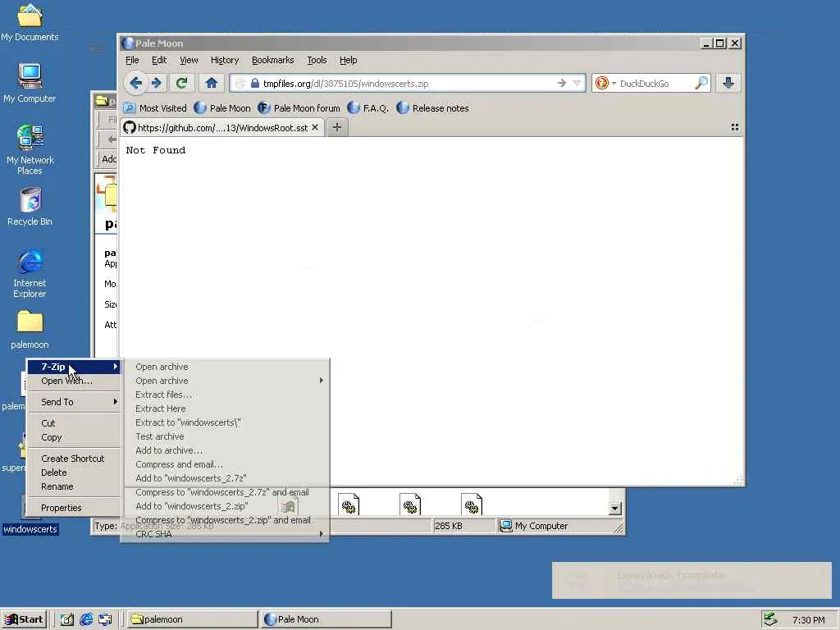Select the windowscerts desktop file label
This screenshot has width=840, height=630.
click(x=30, y=529)
